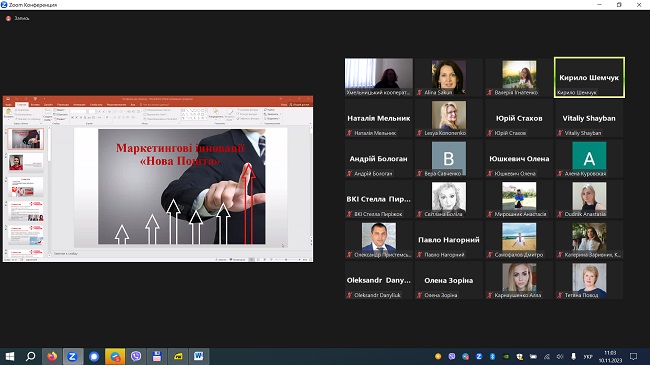Open Viber from the taskbar
Viewport: 650px width, 365px height.
pyautogui.click(x=136, y=356)
